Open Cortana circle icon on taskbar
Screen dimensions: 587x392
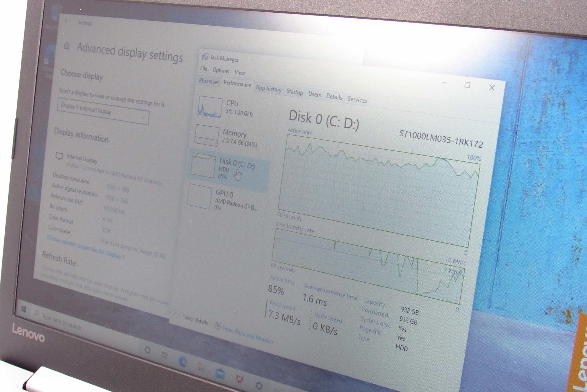pyautogui.click(x=147, y=350)
